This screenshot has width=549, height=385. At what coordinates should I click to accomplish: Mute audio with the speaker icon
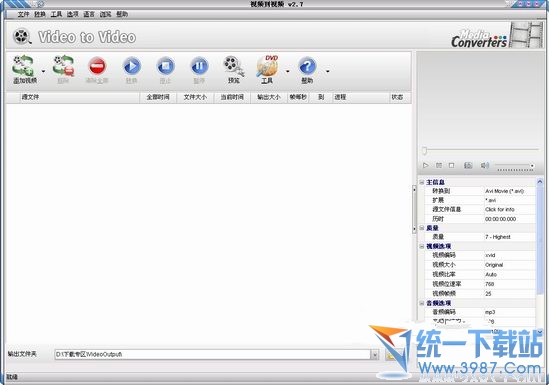click(485, 166)
